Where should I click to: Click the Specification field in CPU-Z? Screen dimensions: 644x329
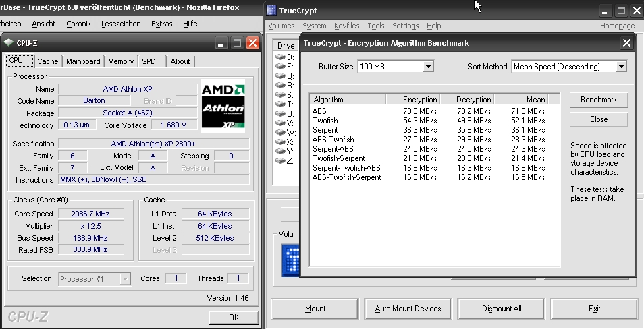(x=154, y=144)
